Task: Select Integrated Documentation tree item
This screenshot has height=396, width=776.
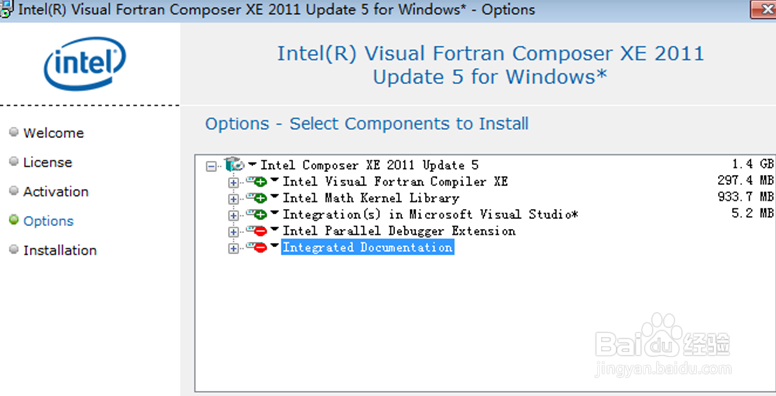Action: click(368, 247)
